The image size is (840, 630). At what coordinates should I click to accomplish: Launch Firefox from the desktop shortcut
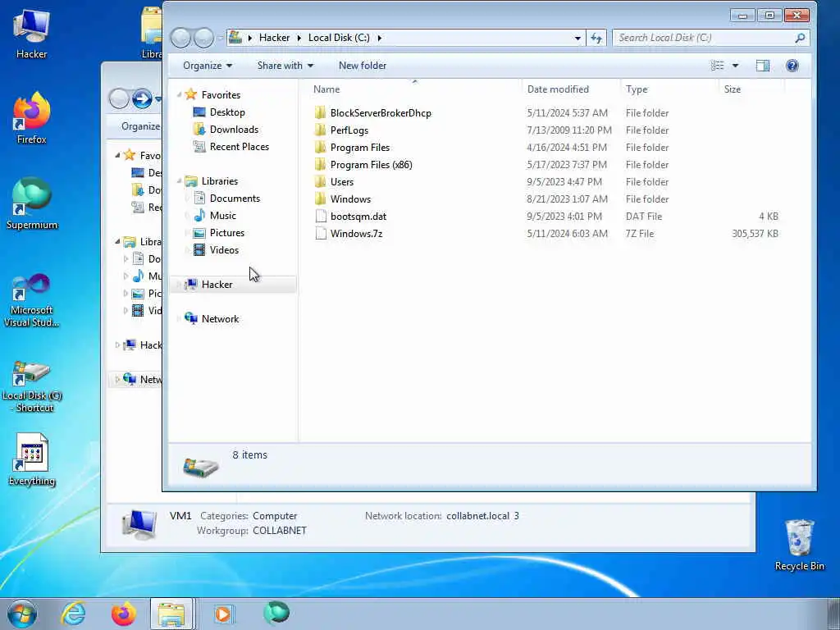click(x=32, y=118)
